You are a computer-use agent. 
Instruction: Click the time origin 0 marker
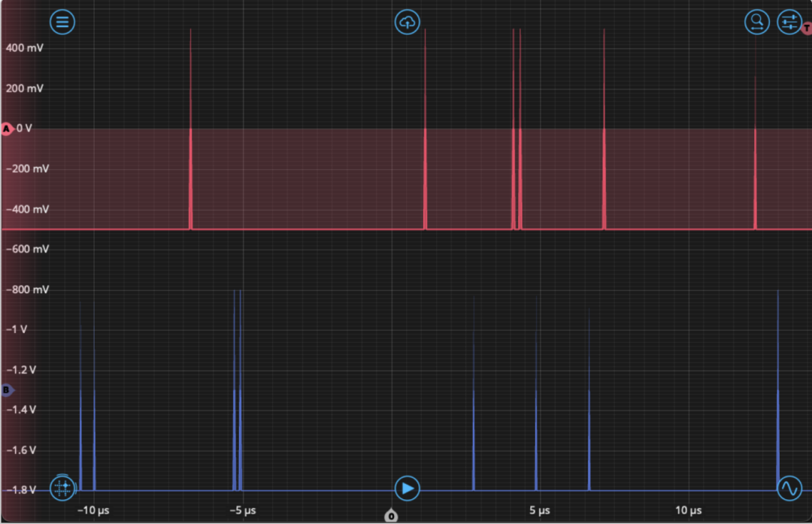(391, 516)
